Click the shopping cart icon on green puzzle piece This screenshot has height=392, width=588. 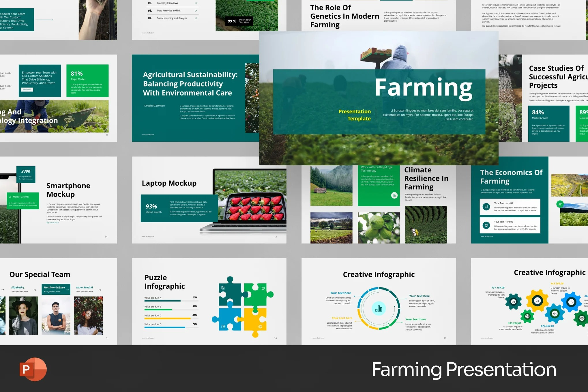pos(263,288)
